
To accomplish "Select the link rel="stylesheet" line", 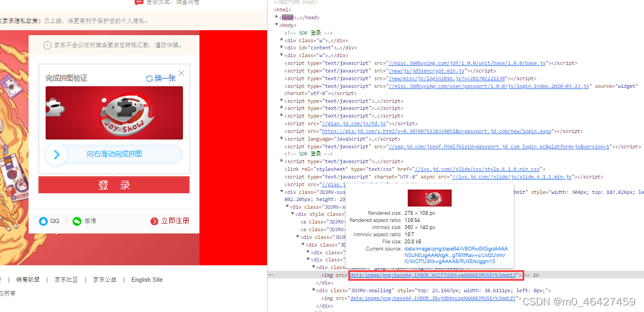I will [415, 169].
